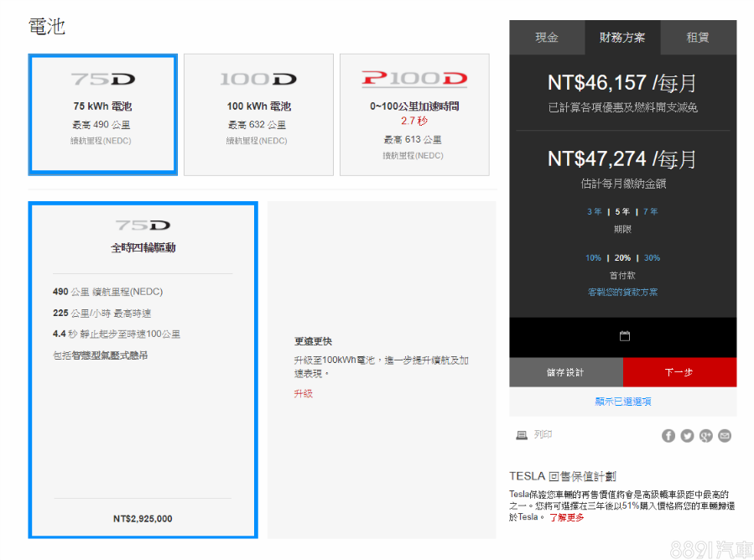Click the printer icon
Image resolution: width=754 pixels, height=560 pixels.
522,435
